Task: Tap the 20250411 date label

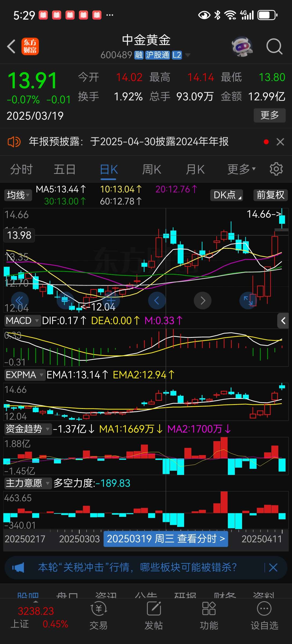Action: click(x=262, y=539)
